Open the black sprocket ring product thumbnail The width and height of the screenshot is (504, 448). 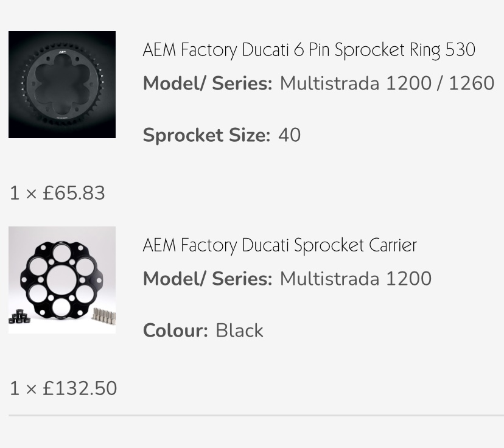62,85
